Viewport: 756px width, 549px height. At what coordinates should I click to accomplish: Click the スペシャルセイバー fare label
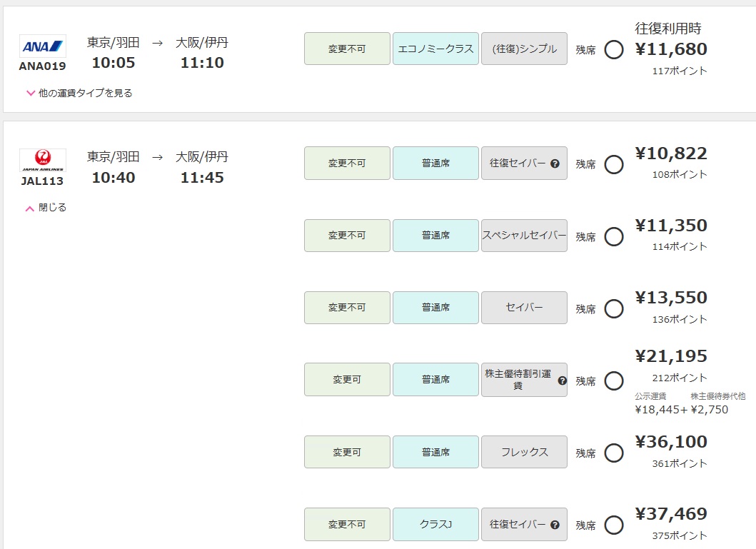tap(524, 235)
